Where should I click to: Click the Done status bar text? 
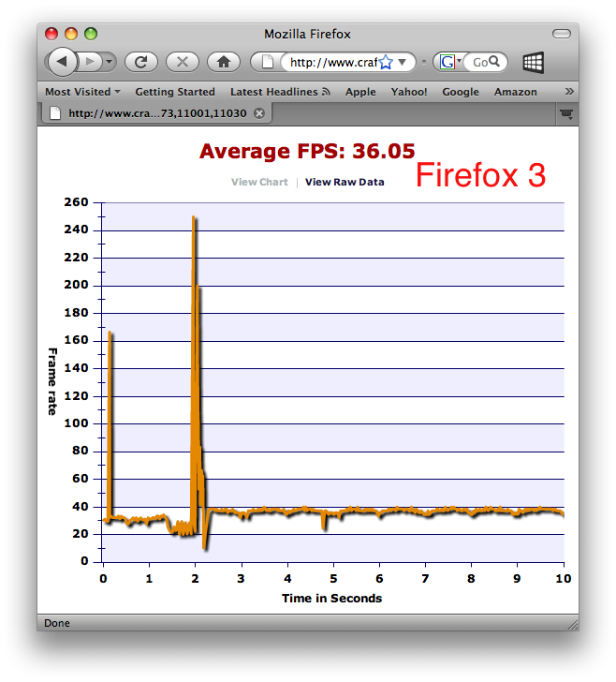[57, 623]
